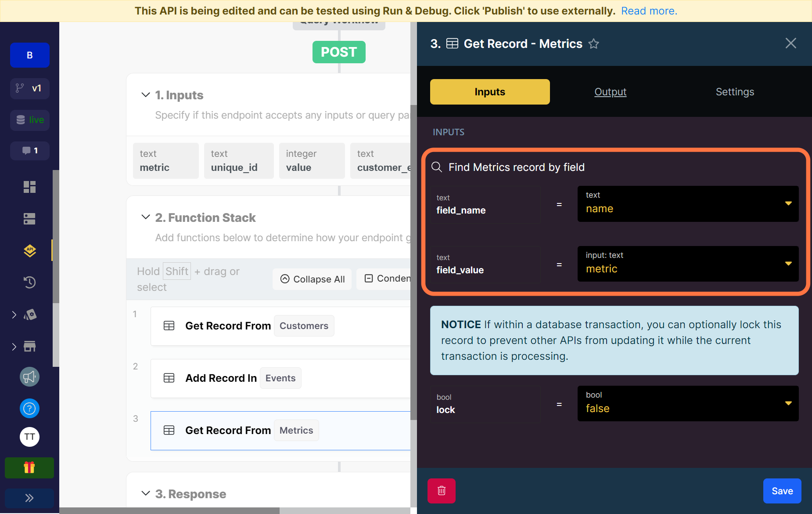Open the gift rewards icon
Viewport: 812px width, 514px height.
pyautogui.click(x=29, y=468)
